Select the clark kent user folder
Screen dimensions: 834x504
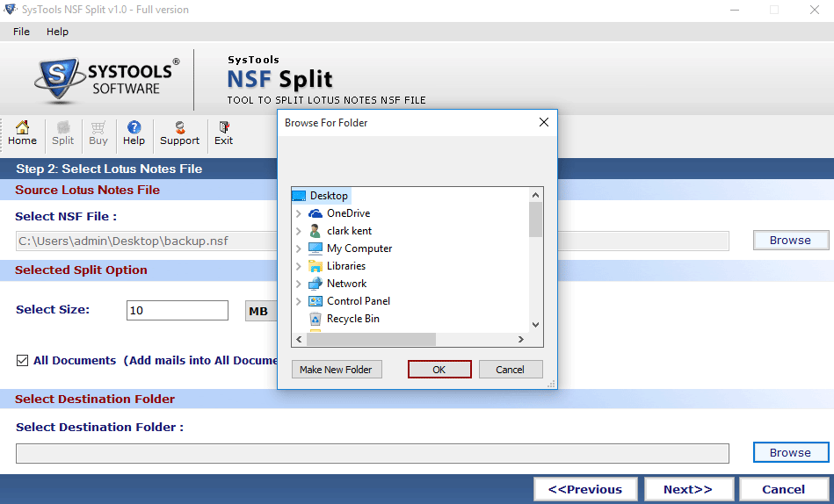[349, 231]
